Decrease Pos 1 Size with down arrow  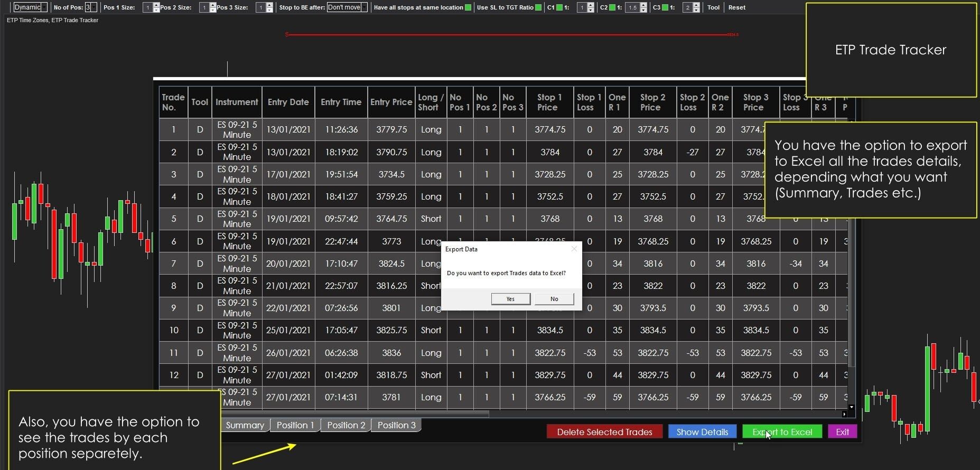[156, 10]
